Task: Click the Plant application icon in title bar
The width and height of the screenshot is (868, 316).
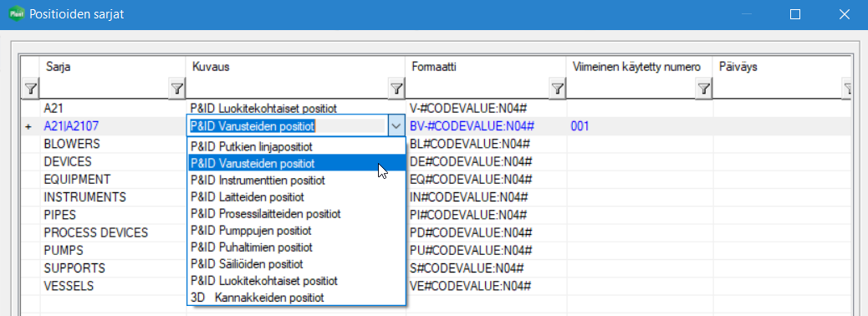Action: pos(16,14)
